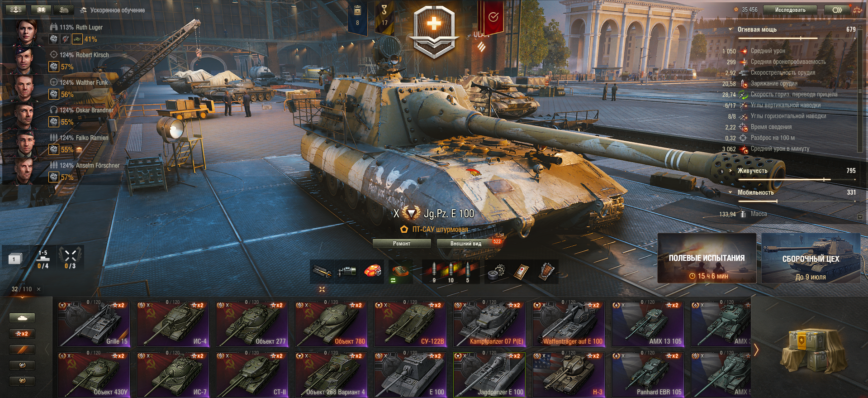868x398 pixels.
Task: Open the Полевые испытания banner
Action: point(707,259)
